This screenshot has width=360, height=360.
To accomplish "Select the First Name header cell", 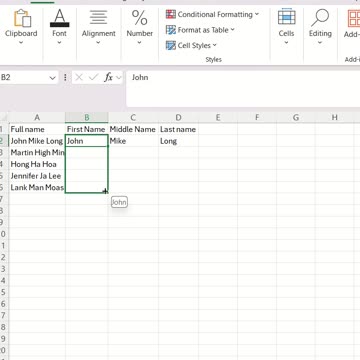I will coord(87,129).
